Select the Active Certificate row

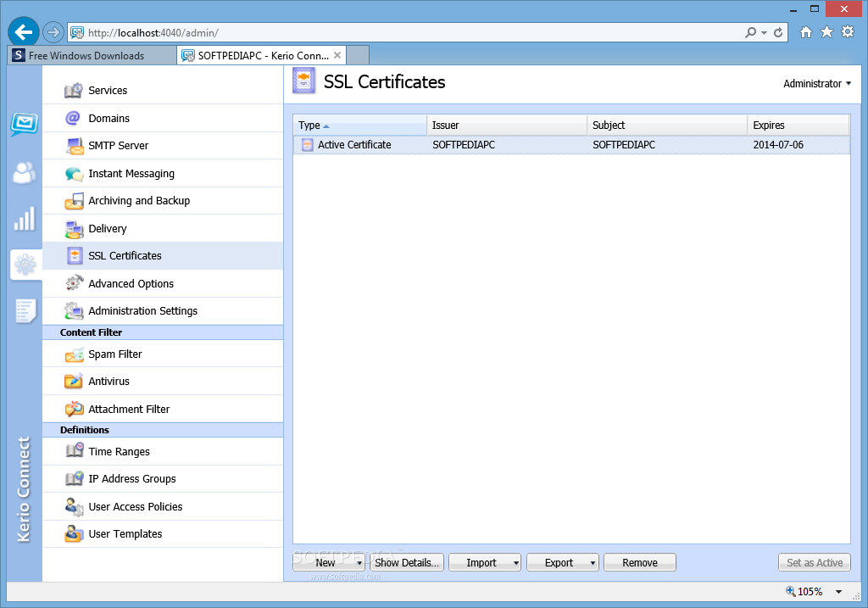(x=571, y=144)
